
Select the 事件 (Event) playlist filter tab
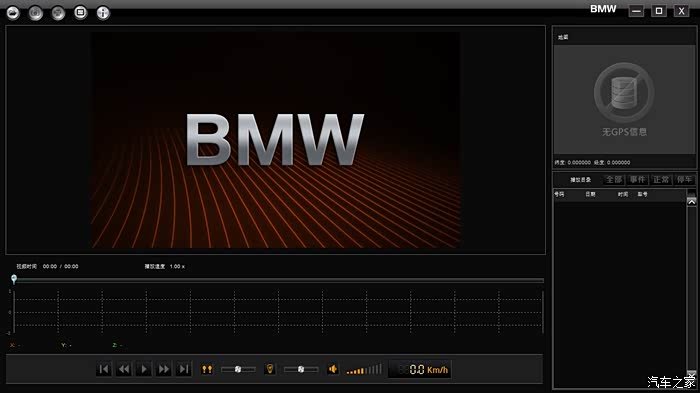pos(638,180)
